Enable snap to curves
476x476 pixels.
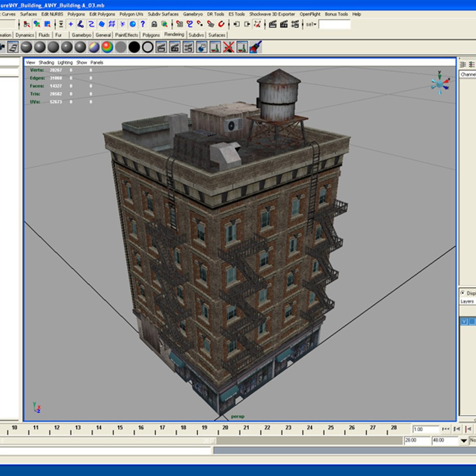pos(190,24)
